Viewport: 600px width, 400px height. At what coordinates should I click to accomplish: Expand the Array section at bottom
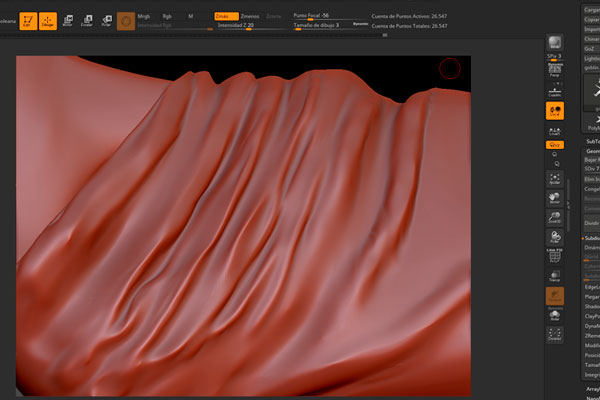pos(591,387)
